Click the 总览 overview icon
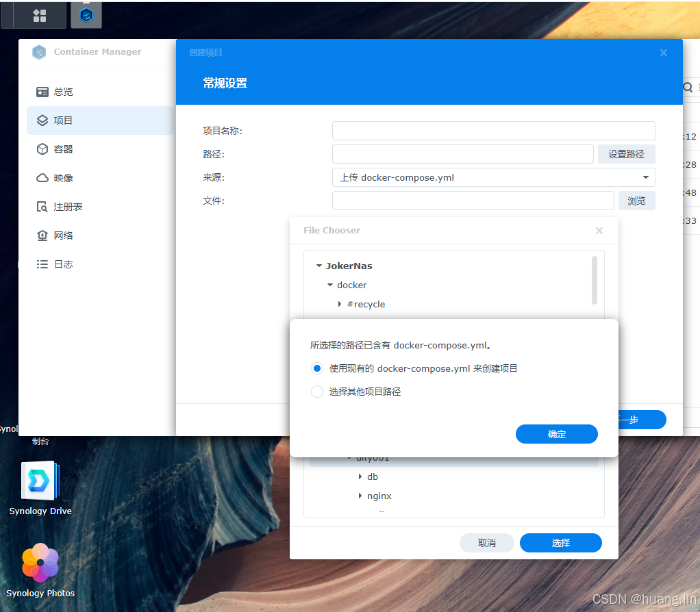The height and width of the screenshot is (612, 700). (x=42, y=92)
